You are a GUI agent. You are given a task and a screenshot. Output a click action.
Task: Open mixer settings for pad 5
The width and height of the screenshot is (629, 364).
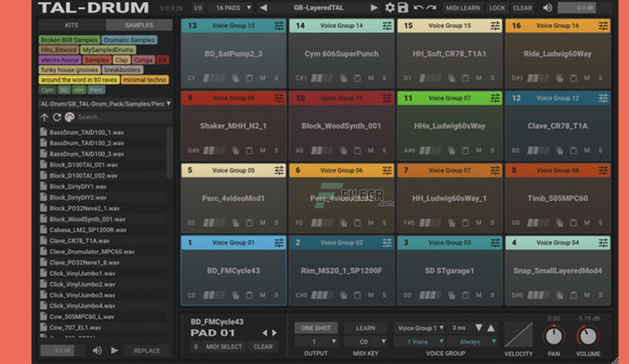point(279,171)
